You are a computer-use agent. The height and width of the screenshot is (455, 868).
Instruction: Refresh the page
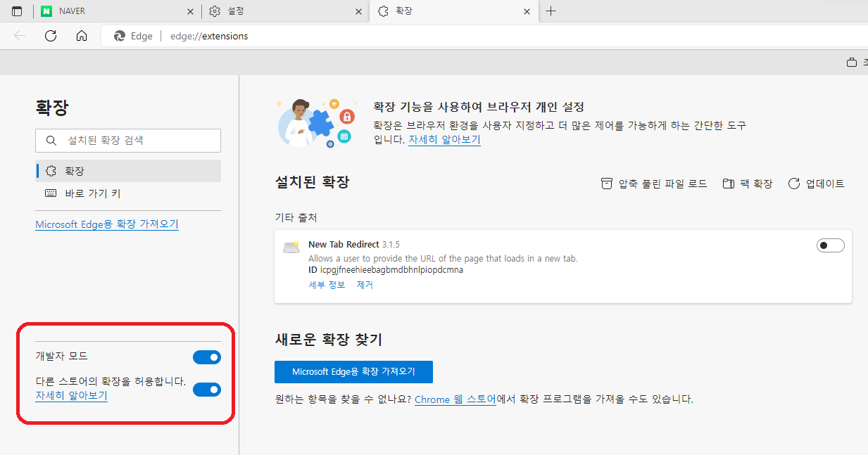point(51,36)
